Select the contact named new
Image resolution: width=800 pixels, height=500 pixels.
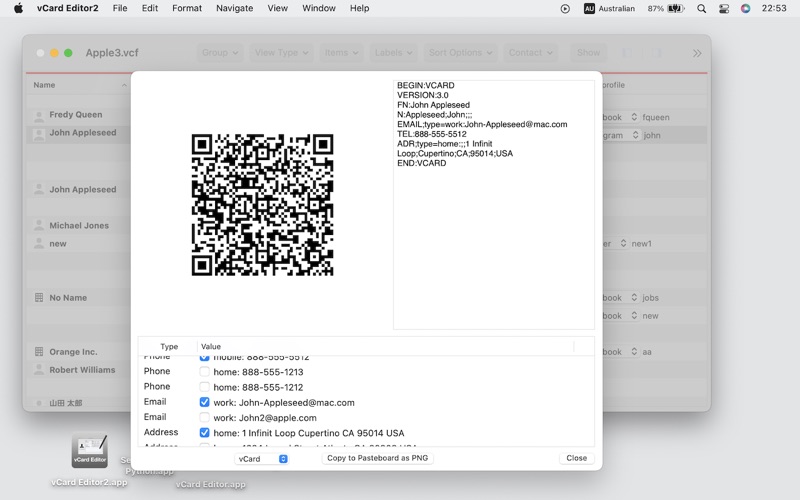coord(80,244)
